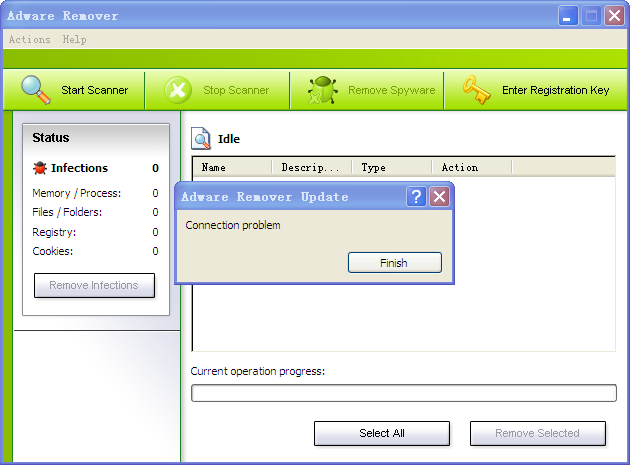Image resolution: width=630 pixels, height=465 pixels.
Task: Click the Remove Selected button
Action: [x=538, y=433]
